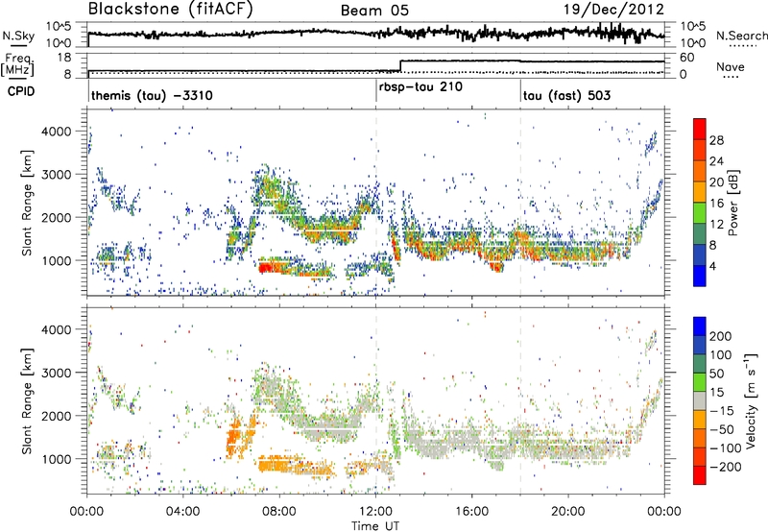Click the '08:00' time axis tick label
The width and height of the screenshot is (768, 532).
click(279, 512)
